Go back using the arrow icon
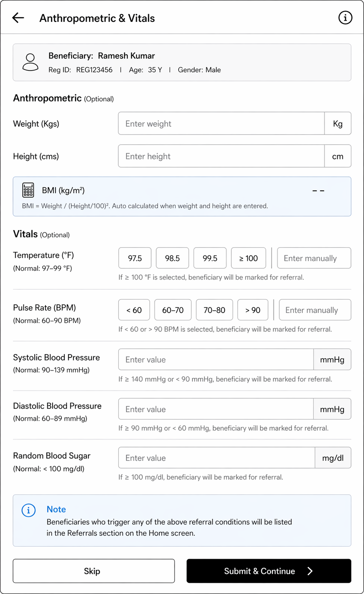364x594 pixels. pos(18,18)
